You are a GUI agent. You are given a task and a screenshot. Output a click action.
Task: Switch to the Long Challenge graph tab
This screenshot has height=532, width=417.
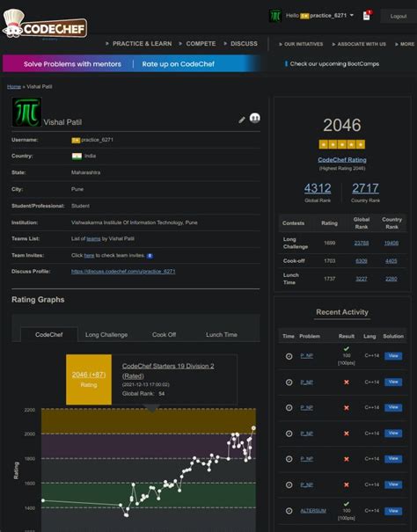[106, 334]
